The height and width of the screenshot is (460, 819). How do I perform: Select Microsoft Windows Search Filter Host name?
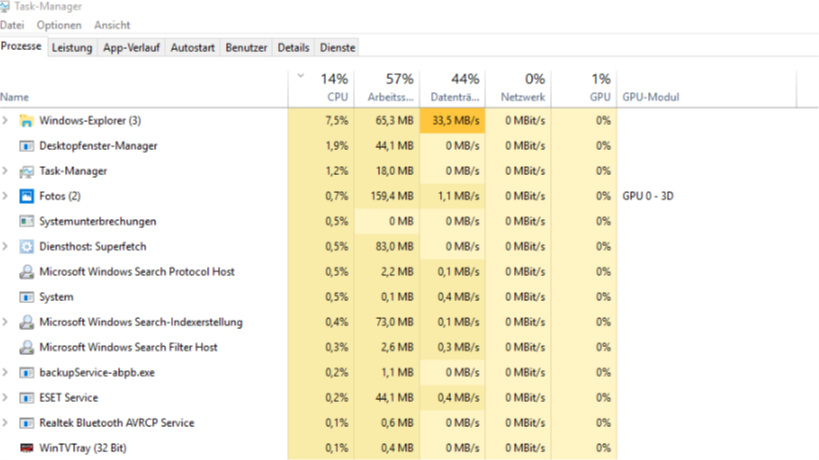(x=128, y=347)
